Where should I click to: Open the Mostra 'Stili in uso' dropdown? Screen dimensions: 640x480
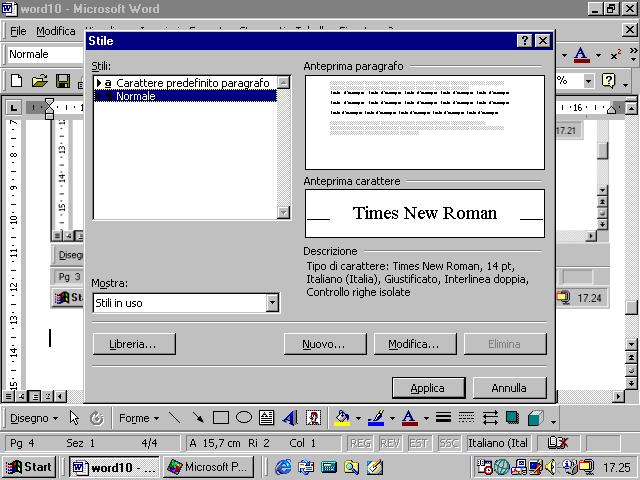pyautogui.click(x=272, y=303)
